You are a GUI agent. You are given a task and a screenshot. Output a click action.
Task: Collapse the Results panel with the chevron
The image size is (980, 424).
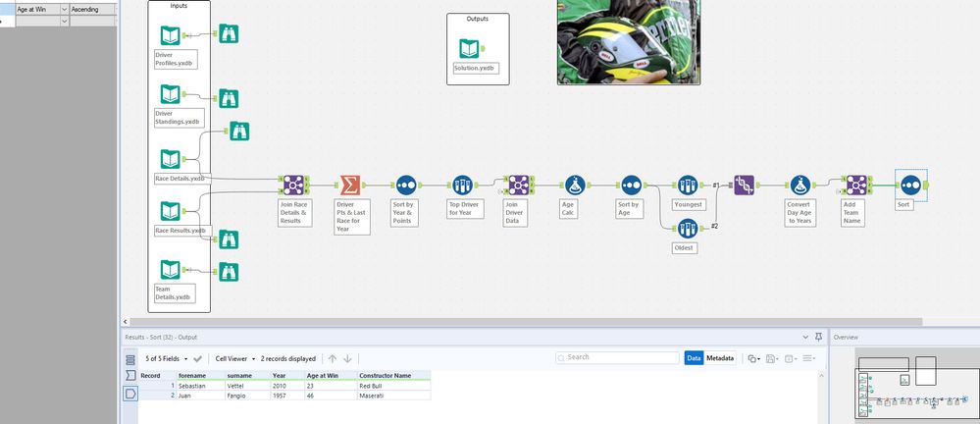(x=805, y=337)
